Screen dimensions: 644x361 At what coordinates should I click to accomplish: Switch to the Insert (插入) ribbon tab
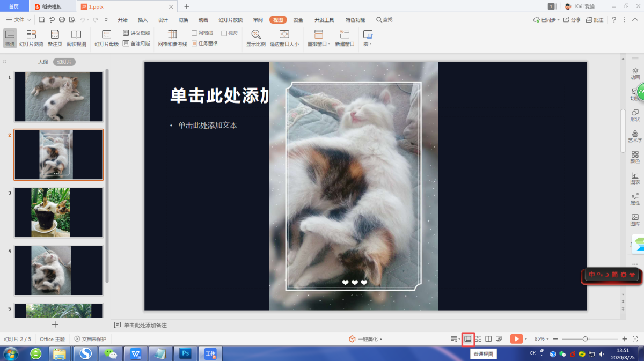(x=143, y=20)
